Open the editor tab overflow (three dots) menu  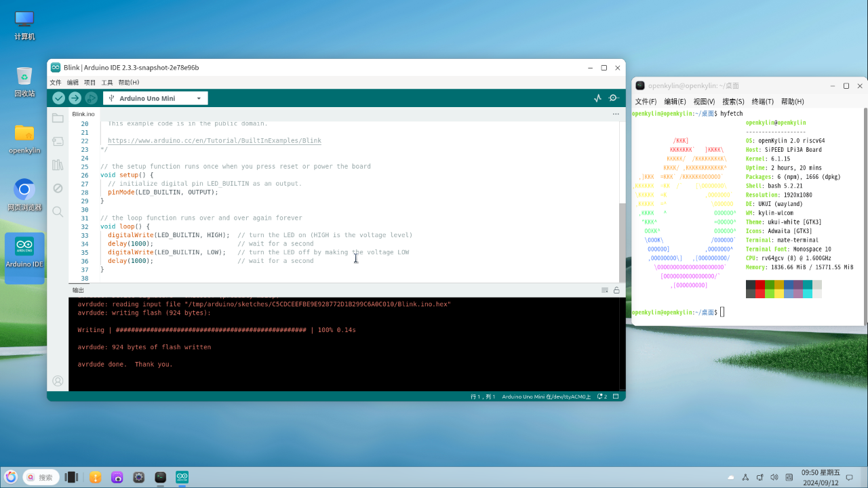(616, 114)
